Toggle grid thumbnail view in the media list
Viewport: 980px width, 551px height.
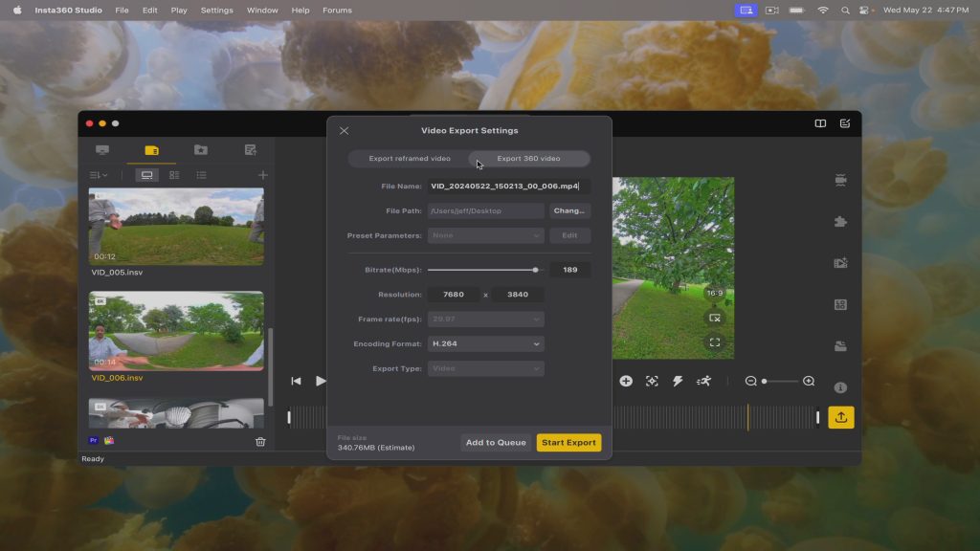point(174,175)
